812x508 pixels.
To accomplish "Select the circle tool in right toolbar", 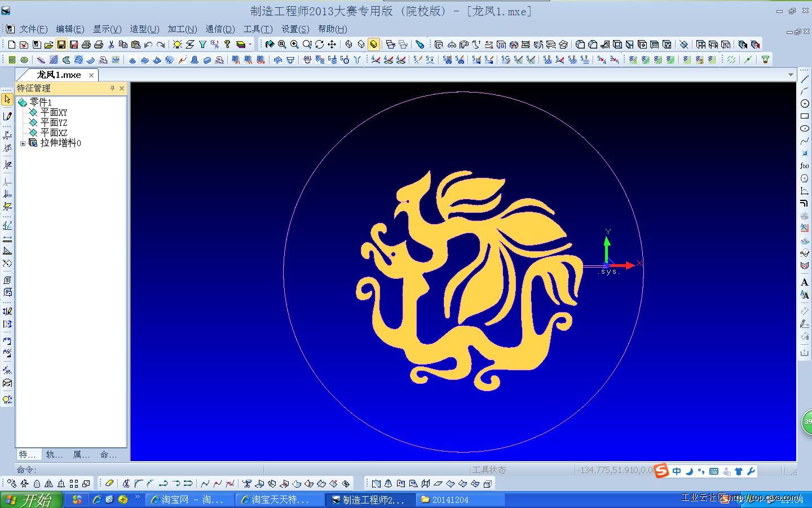I will point(805,104).
